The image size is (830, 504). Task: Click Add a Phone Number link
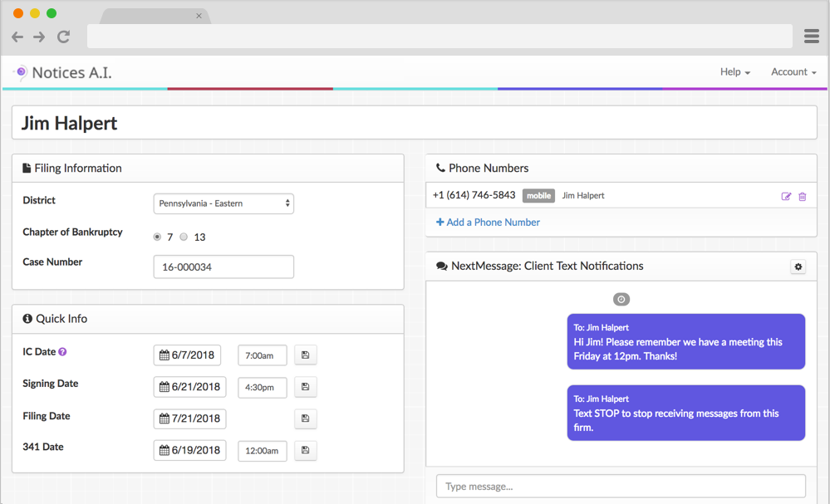point(488,223)
